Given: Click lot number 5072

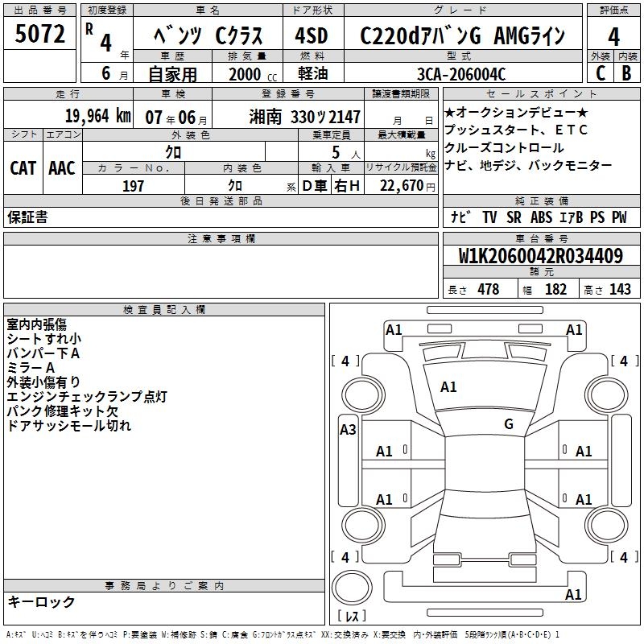Looking at the screenshot, I should [x=40, y=35].
